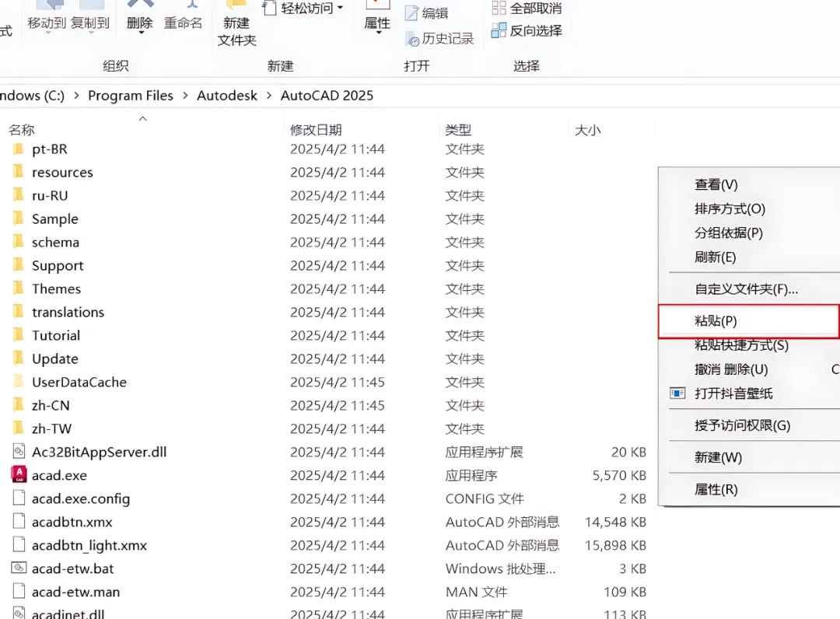The image size is (840, 619).
Task: Click Windows (C:) breadcrumb segment
Action: 32,96
